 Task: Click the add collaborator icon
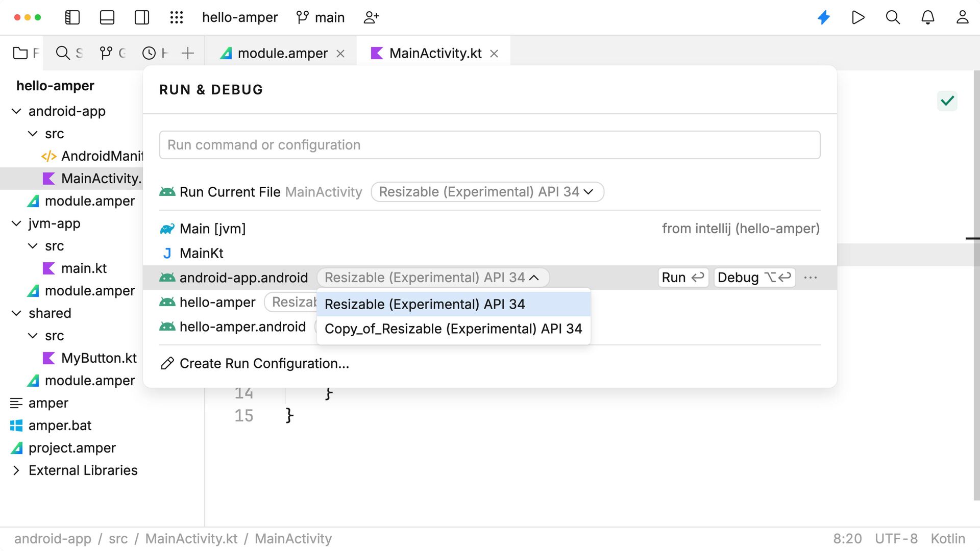click(x=371, y=17)
